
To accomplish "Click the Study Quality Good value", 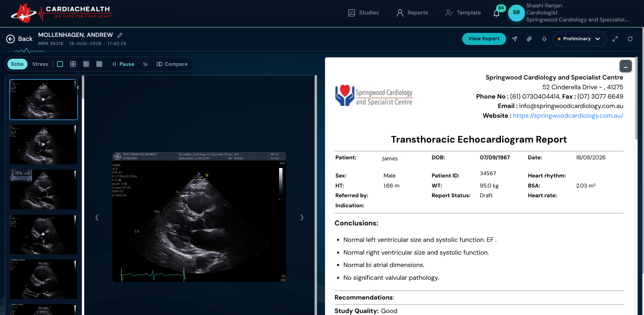I will click(x=389, y=311).
